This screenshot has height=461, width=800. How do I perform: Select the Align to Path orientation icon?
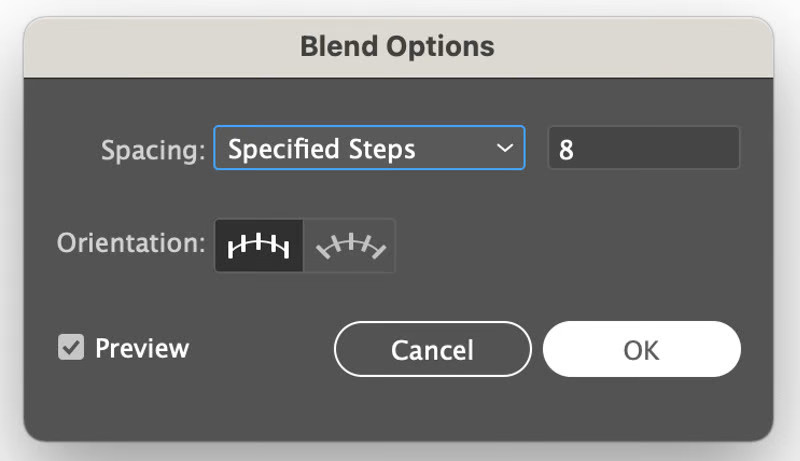click(x=350, y=246)
